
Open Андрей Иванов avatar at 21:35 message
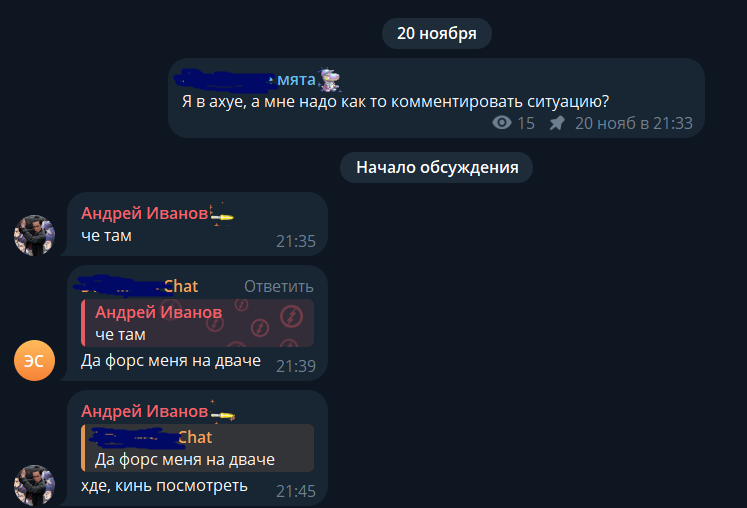(x=34, y=235)
